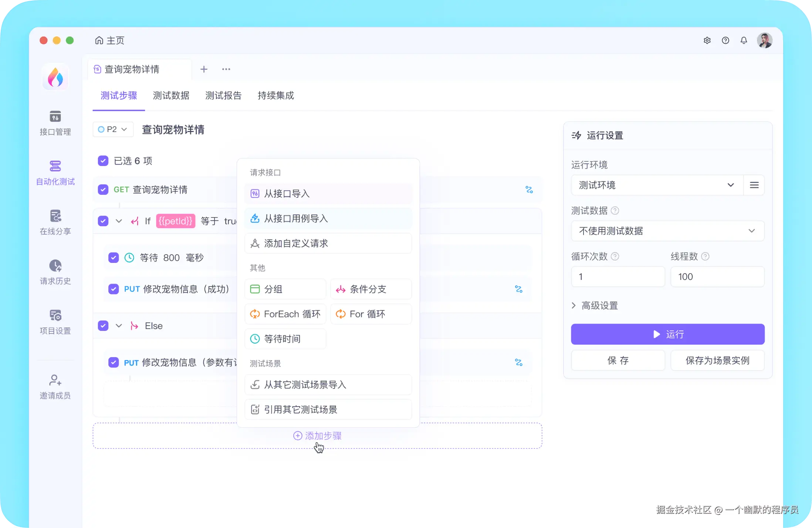
Task: Open 项目设置 in the sidebar
Action: [x=55, y=321]
